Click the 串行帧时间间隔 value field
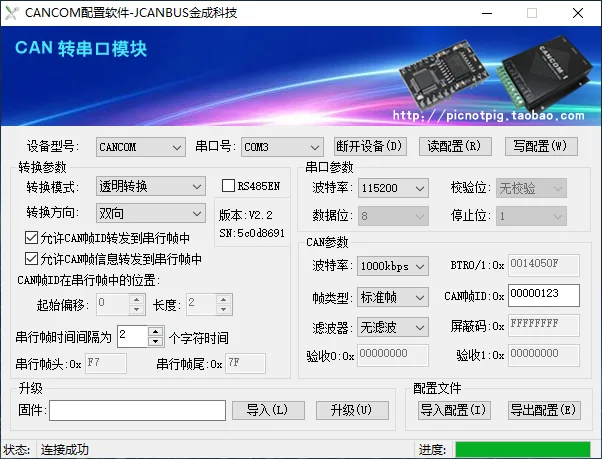This screenshot has width=602, height=459. pos(132,337)
